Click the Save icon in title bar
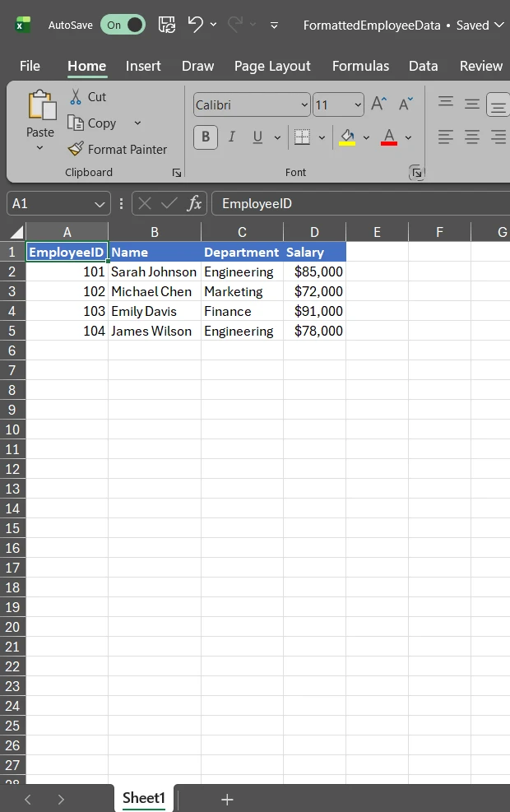The width and height of the screenshot is (510, 812). pos(166,25)
